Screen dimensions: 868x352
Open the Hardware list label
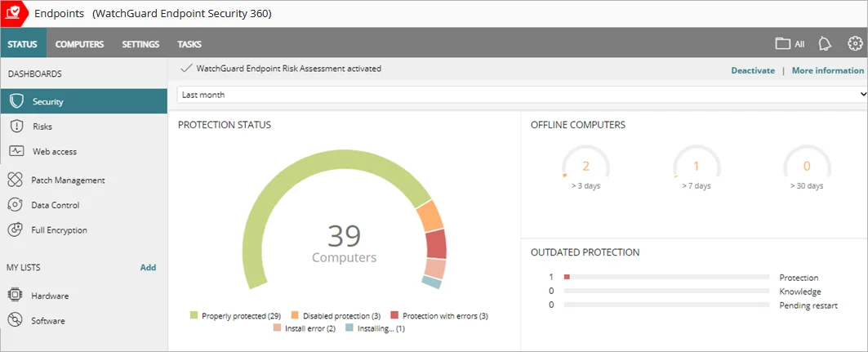click(x=50, y=296)
